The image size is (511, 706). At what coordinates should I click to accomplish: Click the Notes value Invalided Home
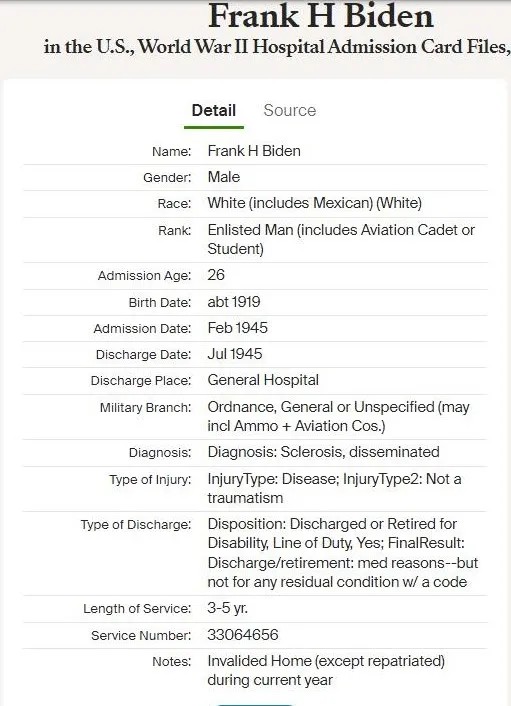(x=326, y=670)
